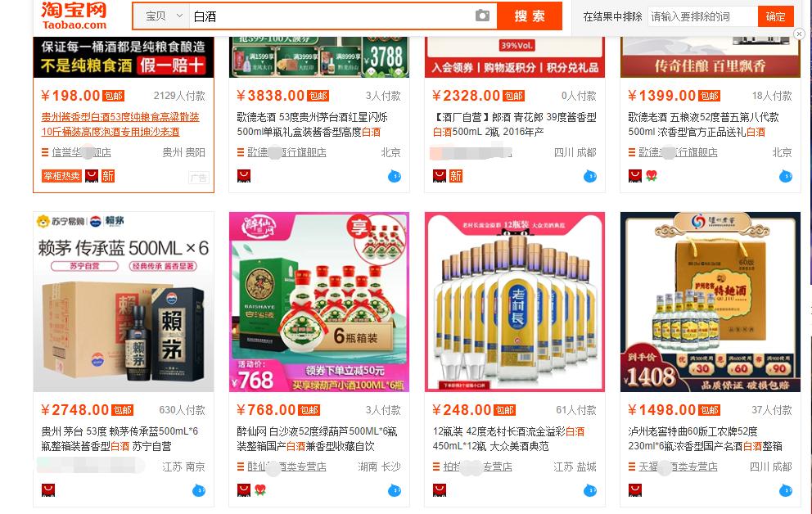Click the blue Wangwang chat icon under ¥1399 item

786,177
